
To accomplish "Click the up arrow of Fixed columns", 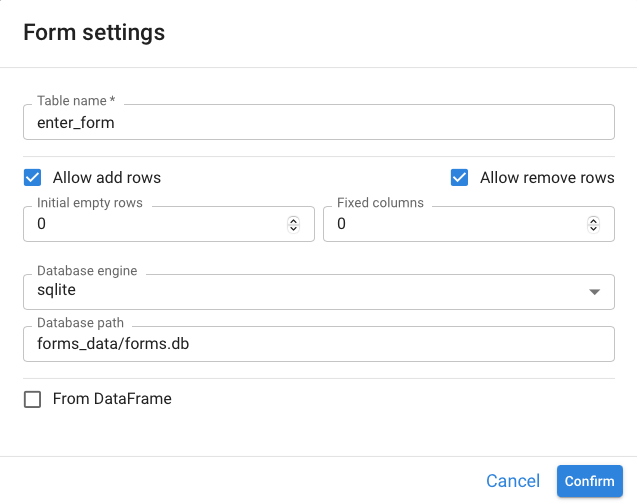I will [594, 221].
